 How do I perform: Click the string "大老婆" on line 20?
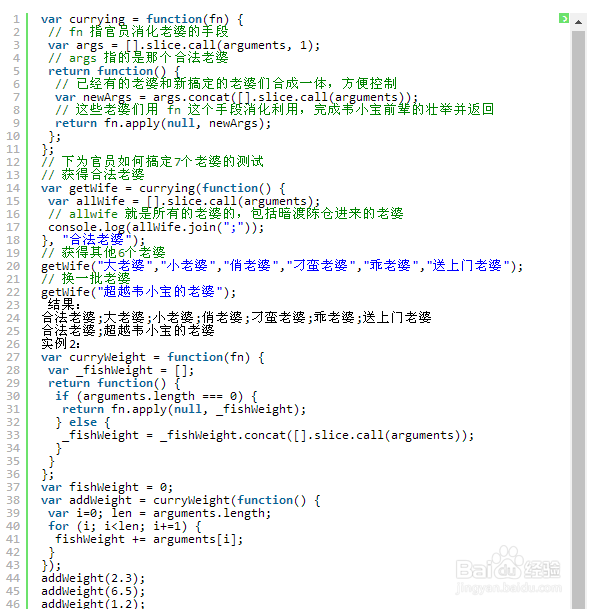point(124,266)
